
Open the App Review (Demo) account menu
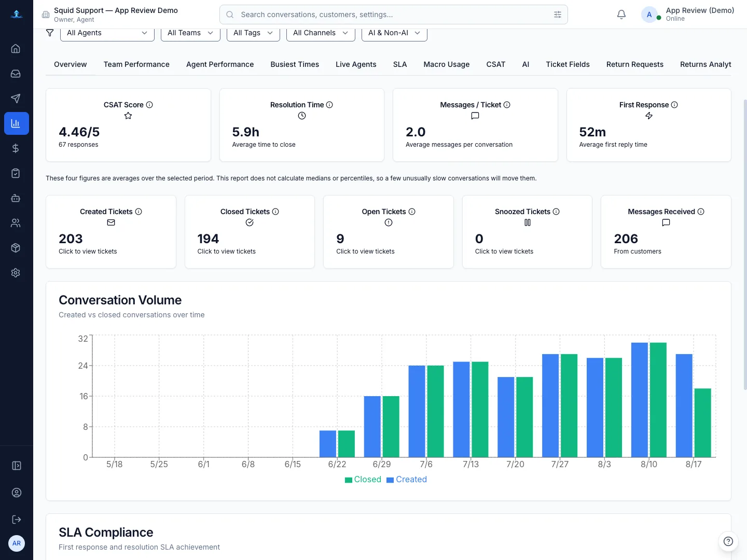pos(688,15)
